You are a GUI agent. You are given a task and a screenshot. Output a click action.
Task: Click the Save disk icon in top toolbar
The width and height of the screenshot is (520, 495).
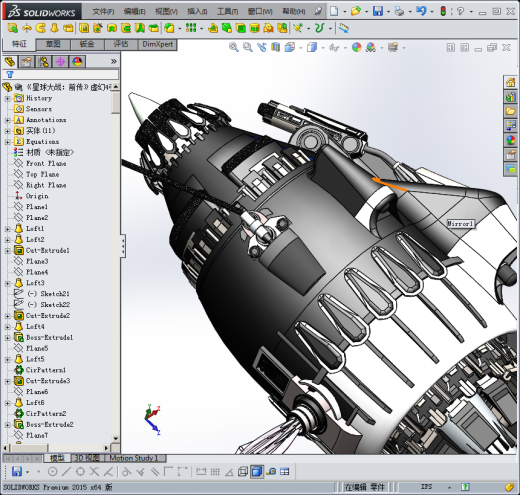(x=378, y=11)
